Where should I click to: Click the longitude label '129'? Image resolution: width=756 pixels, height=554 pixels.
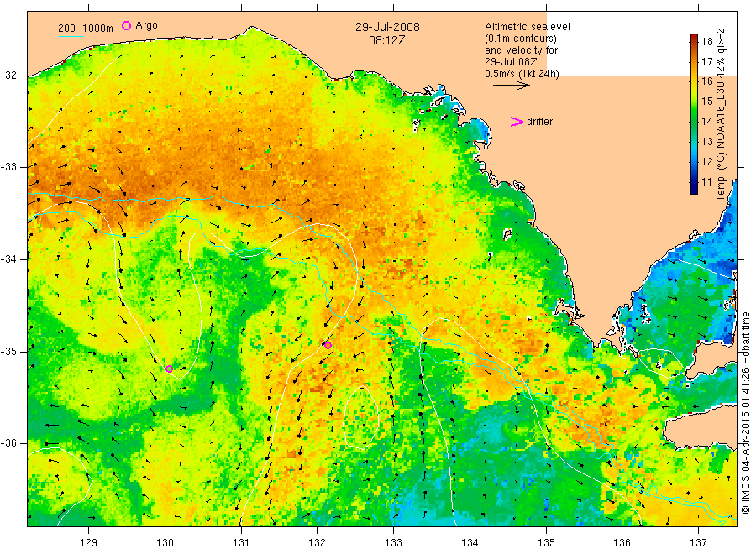coord(89,543)
